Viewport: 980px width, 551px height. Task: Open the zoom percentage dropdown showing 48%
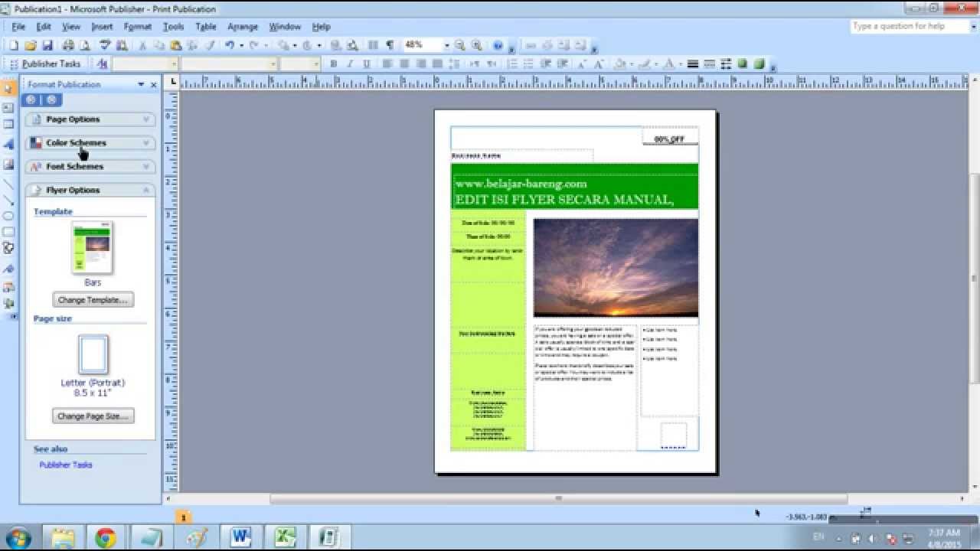pos(447,45)
